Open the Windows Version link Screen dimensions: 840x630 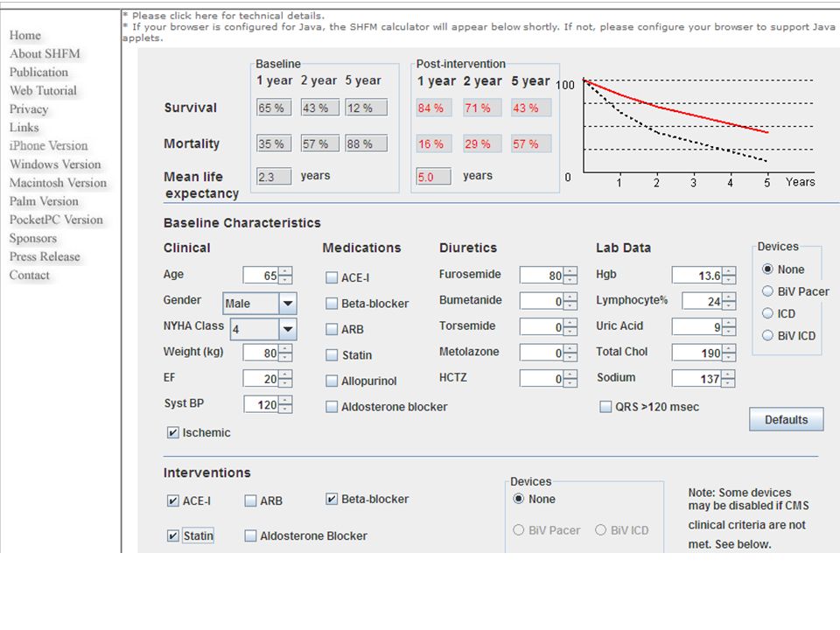coord(55,164)
